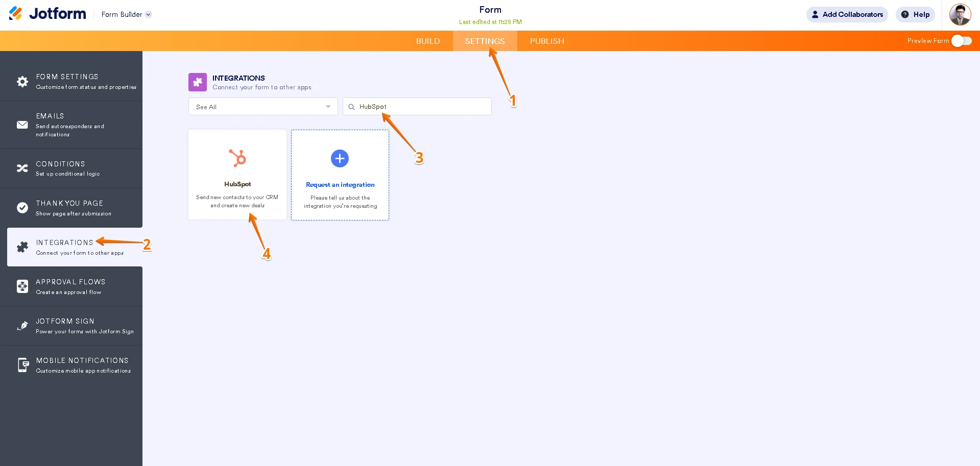Click the Jotform Sign pen icon

pos(22,326)
